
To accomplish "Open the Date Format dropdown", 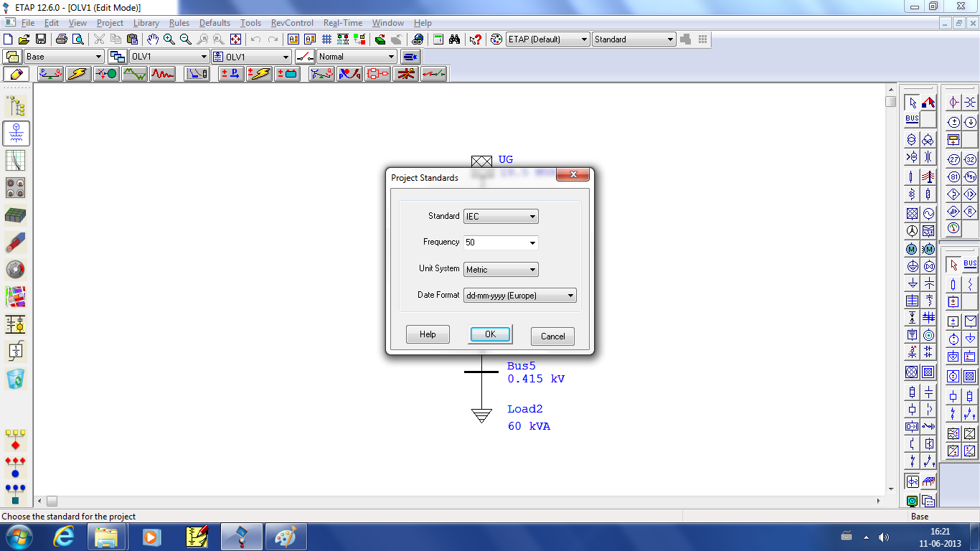I will [570, 295].
